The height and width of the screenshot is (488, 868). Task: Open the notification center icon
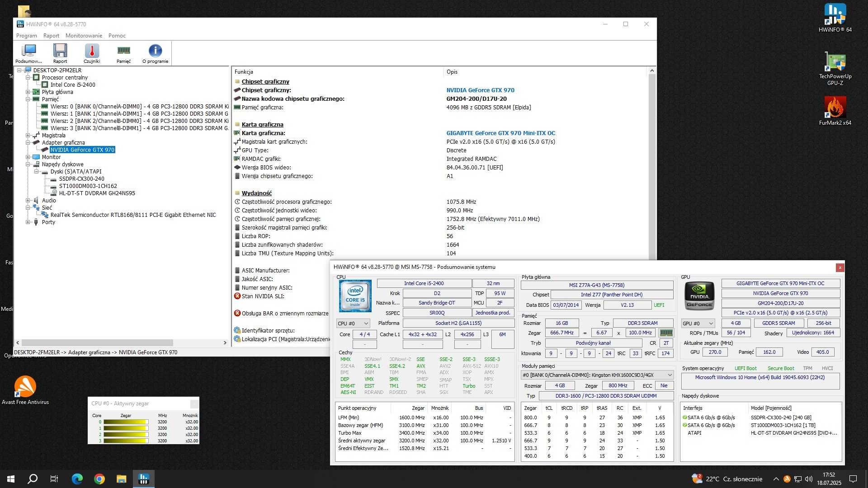[x=853, y=479]
